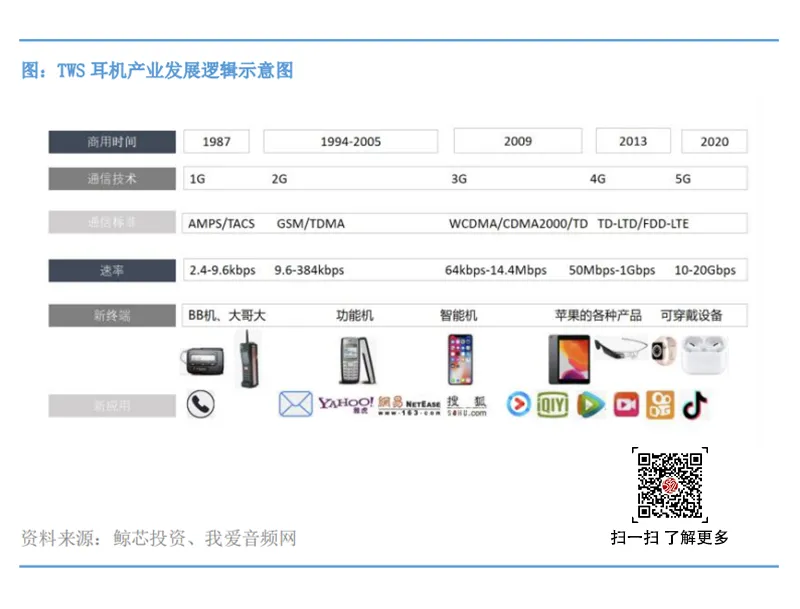Click the iPhone smartphone image

[x=460, y=359]
